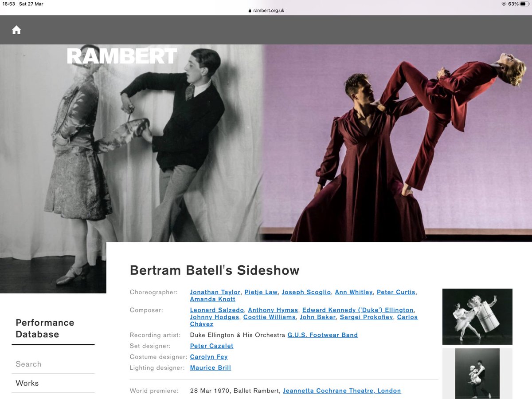Open costume designer Carolyn Fey link
Viewport: 532px width, 399px height.
point(209,357)
